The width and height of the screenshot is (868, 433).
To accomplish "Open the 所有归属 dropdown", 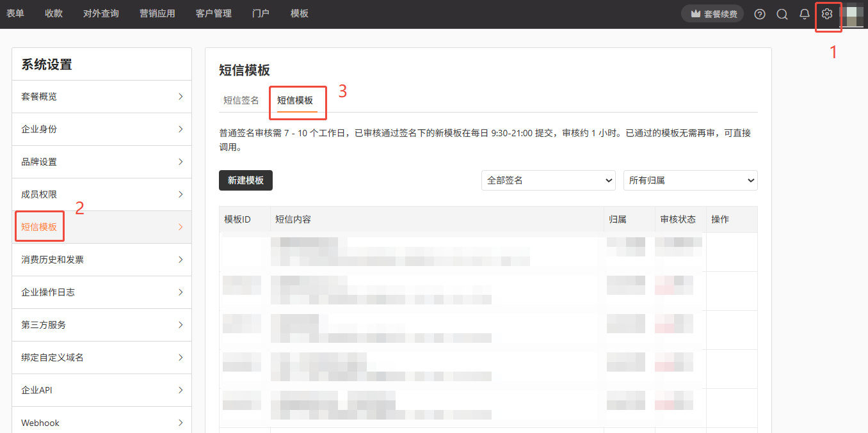I will click(x=691, y=180).
